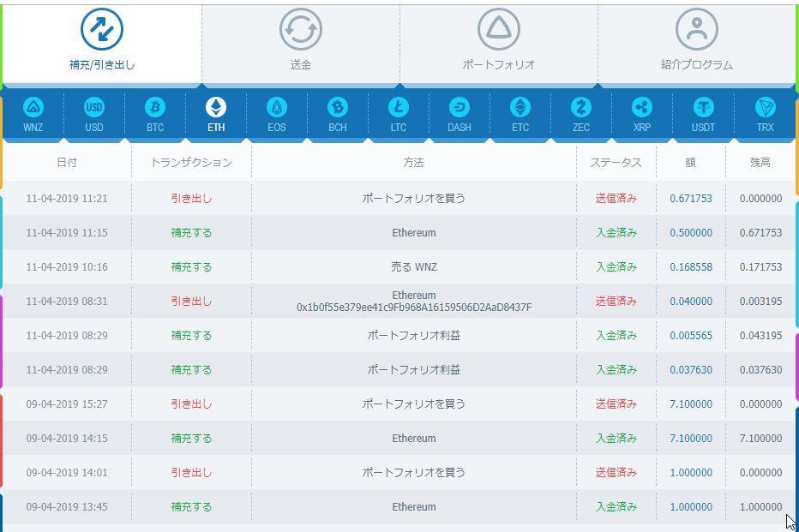Select the USD currency icon
Image resolution: width=799 pixels, height=532 pixels.
tap(94, 114)
